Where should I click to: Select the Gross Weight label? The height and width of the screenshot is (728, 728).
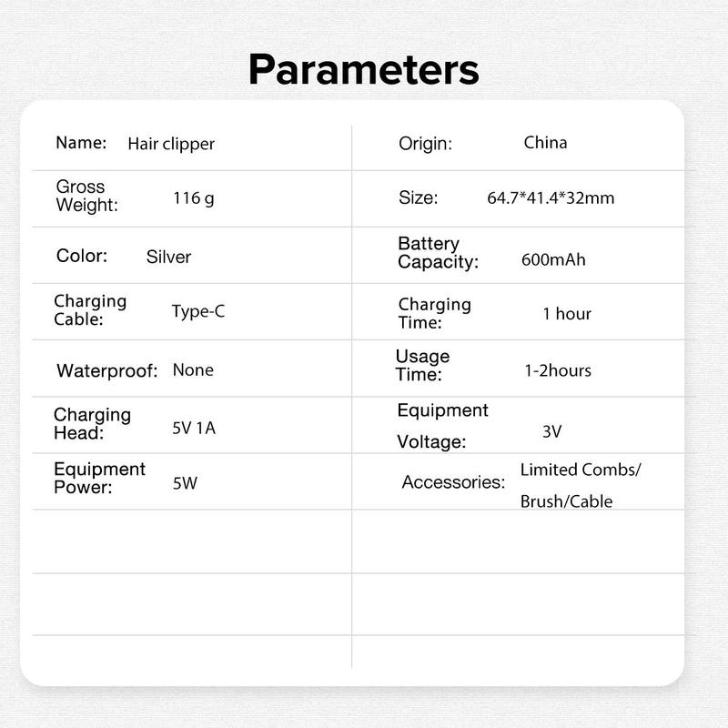[86, 196]
